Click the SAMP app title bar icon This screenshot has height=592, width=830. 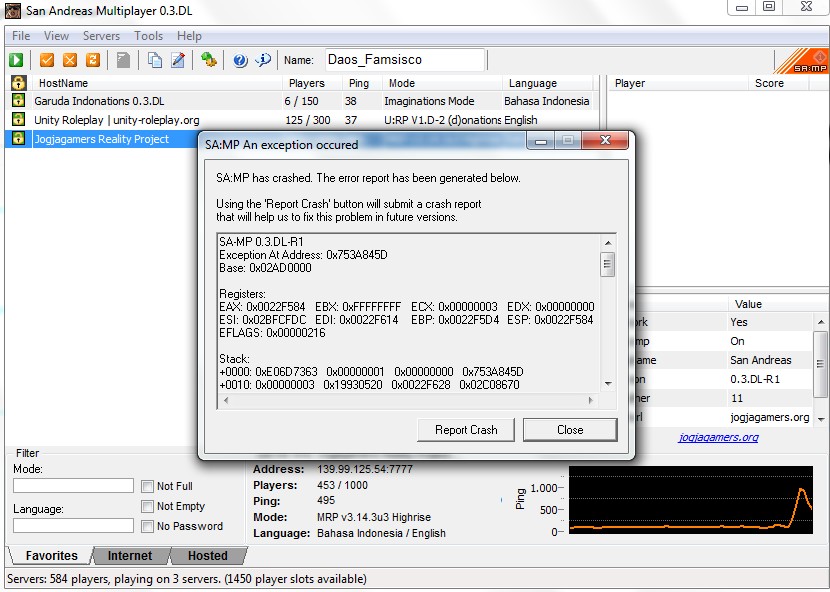point(13,11)
